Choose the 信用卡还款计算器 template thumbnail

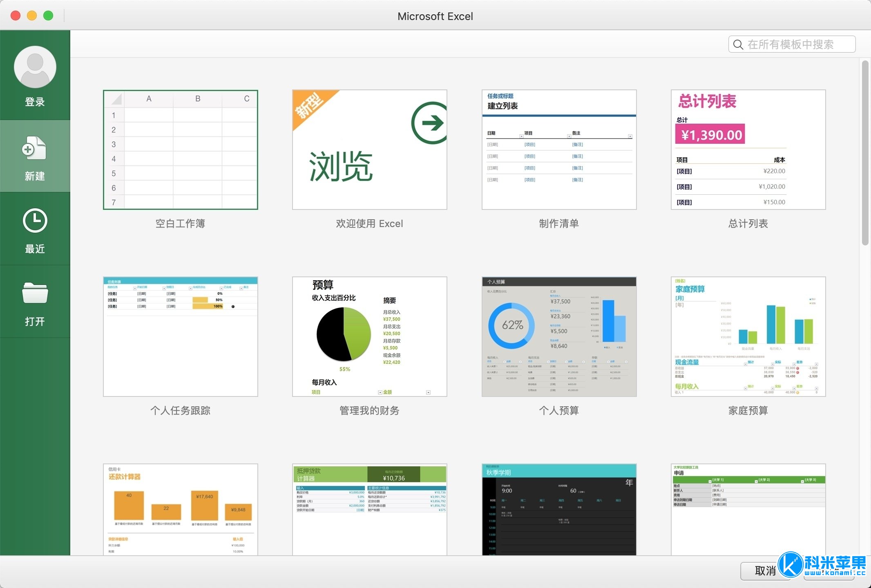[181, 510]
